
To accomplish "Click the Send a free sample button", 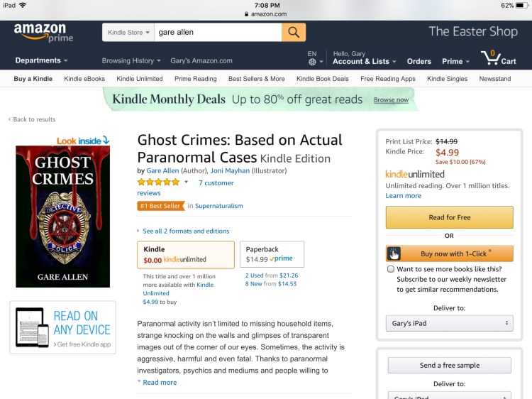I will 449,365.
